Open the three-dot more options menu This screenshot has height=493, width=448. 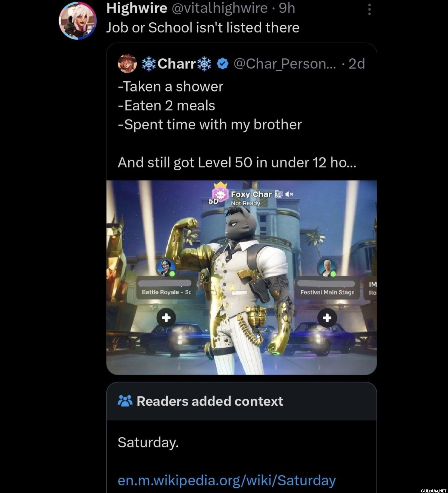369,10
